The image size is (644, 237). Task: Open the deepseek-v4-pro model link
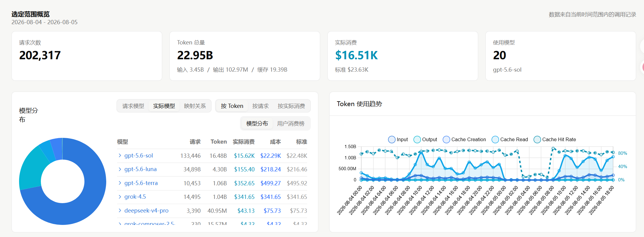146,210
